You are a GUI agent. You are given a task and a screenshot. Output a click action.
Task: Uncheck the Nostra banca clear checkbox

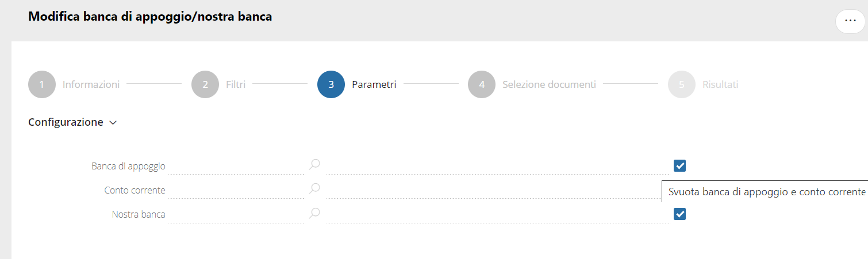point(680,214)
